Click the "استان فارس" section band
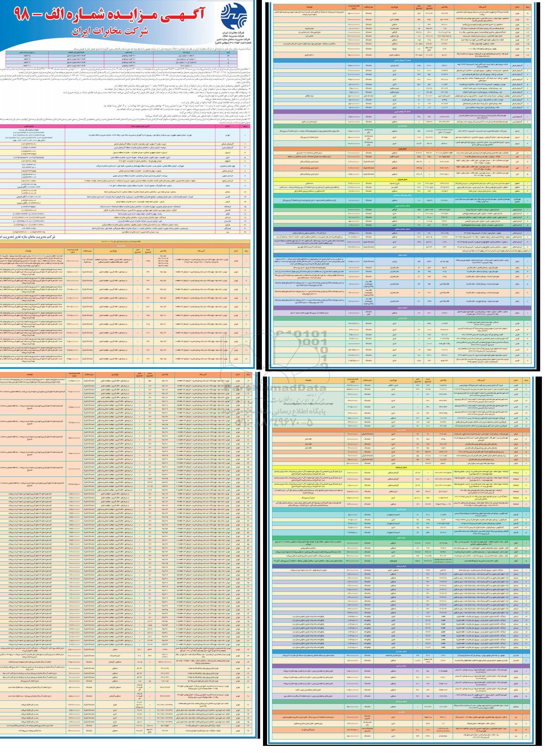Image resolution: width=550 pixels, height=756 pixels. 403,319
